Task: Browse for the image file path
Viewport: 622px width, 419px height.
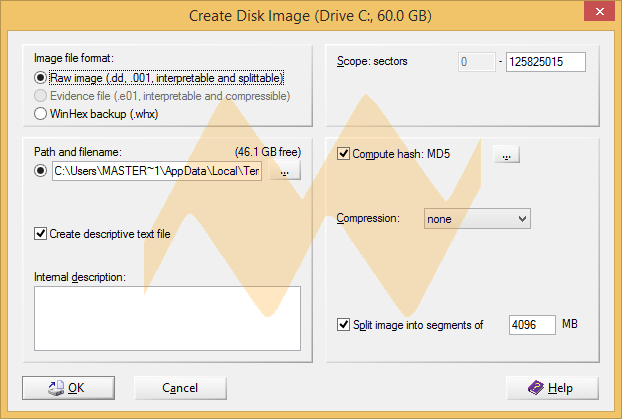Action: coord(286,171)
